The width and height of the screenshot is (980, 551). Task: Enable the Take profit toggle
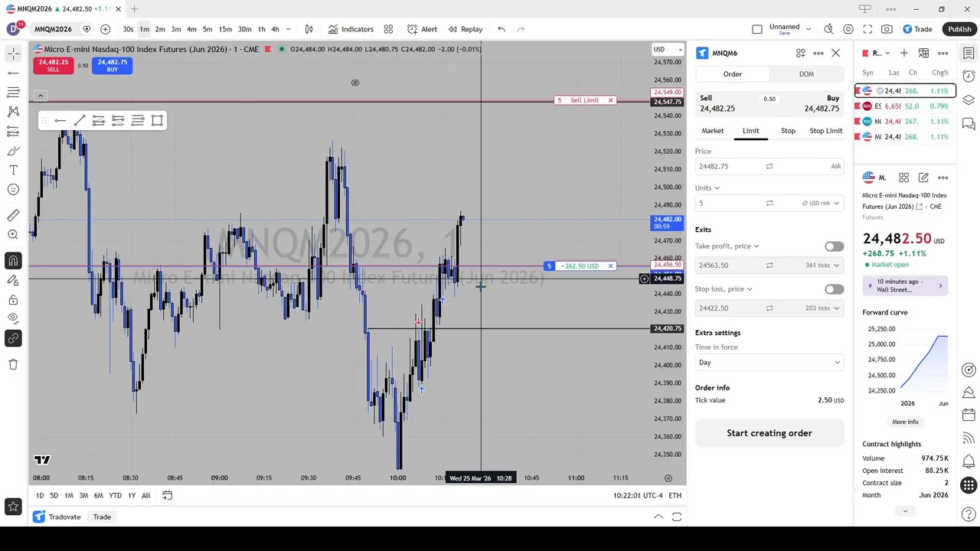pos(834,246)
